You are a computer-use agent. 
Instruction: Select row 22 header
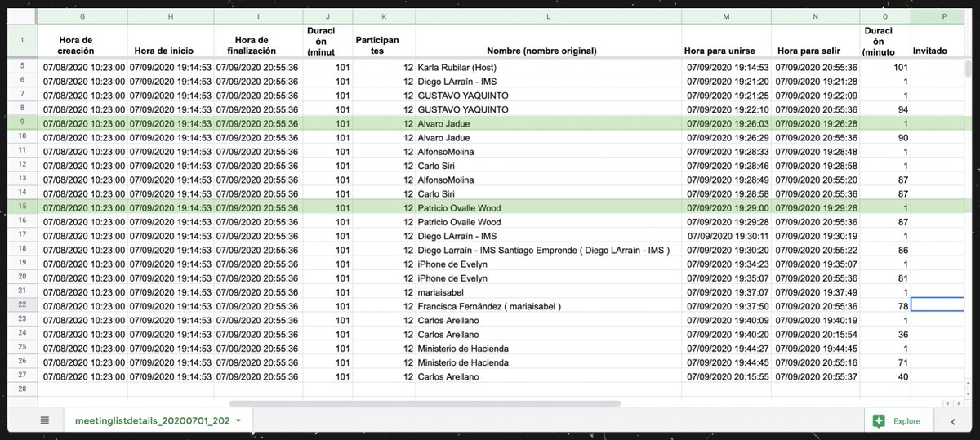click(x=22, y=306)
